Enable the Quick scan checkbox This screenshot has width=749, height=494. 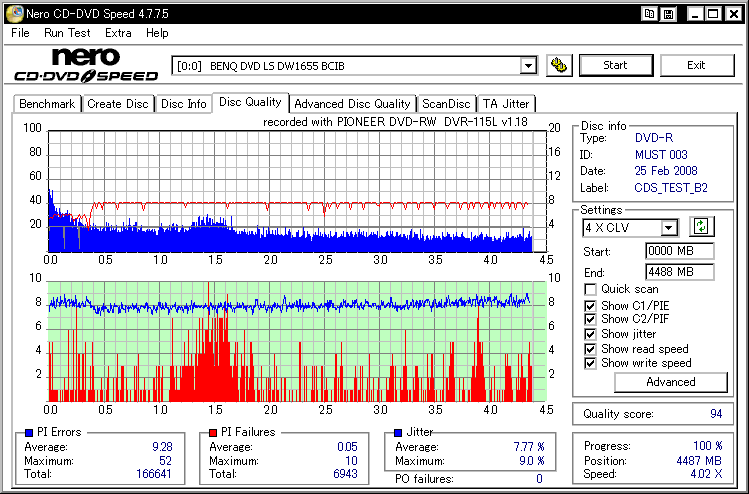[x=590, y=290]
